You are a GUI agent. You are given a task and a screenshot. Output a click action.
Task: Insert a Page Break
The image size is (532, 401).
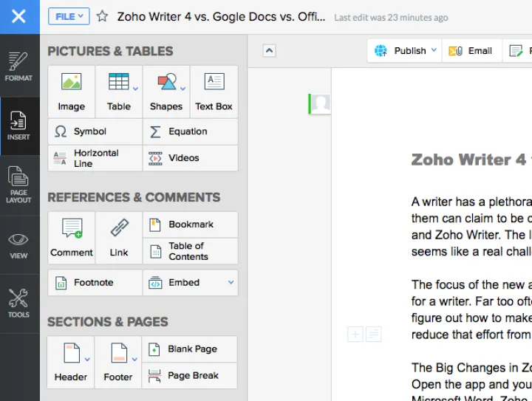(x=191, y=375)
